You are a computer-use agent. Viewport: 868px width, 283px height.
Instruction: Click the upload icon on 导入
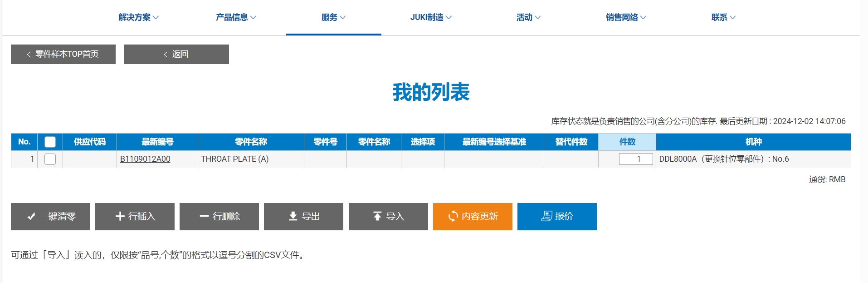377,216
